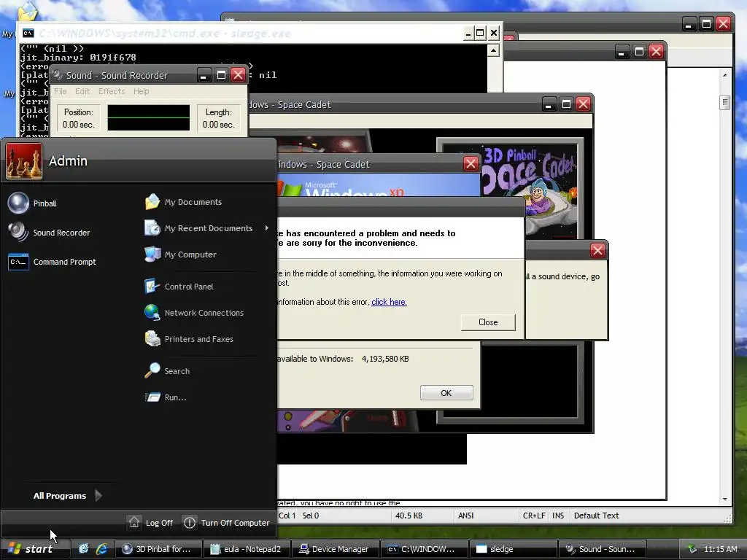Open Control Panel
This screenshot has height=560, width=747.
pyautogui.click(x=179, y=286)
